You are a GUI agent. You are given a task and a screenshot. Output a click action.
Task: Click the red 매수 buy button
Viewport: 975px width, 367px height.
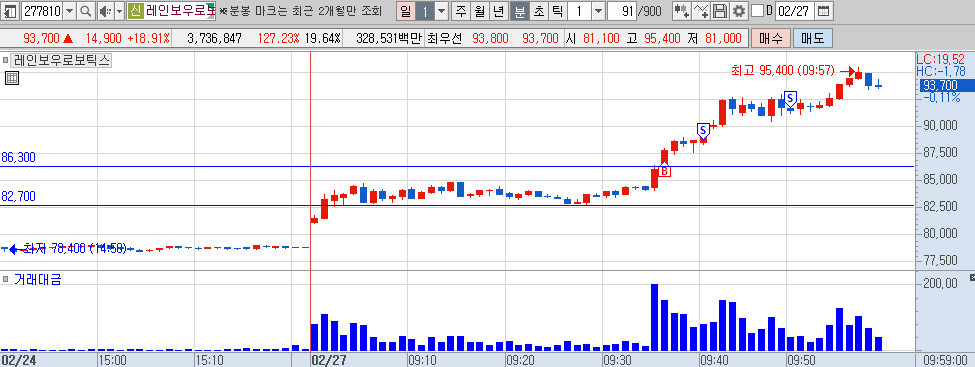(771, 39)
